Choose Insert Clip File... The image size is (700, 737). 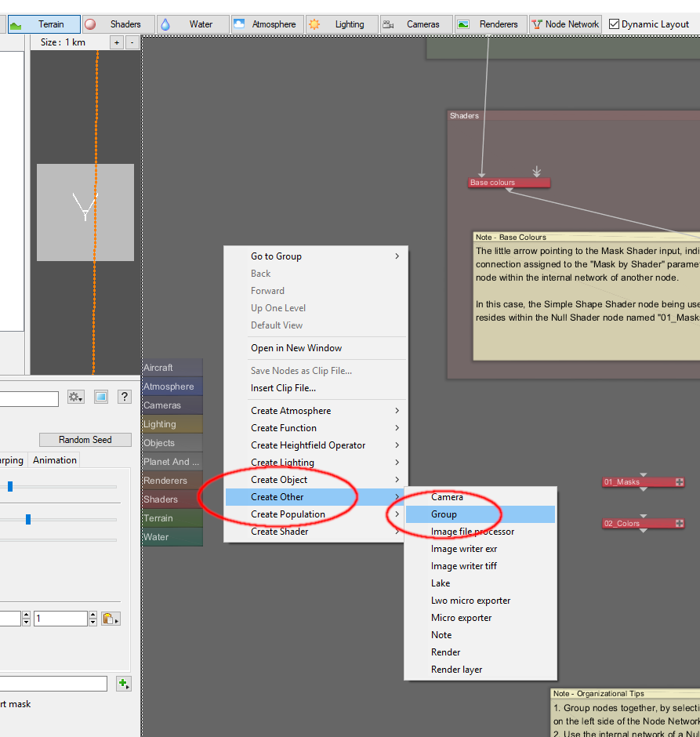[316, 388]
